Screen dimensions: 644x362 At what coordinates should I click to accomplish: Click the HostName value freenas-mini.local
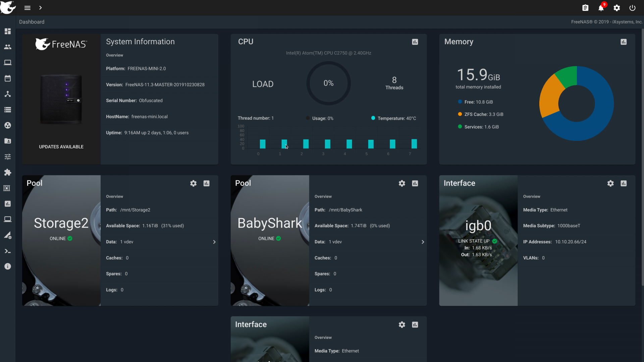(150, 117)
